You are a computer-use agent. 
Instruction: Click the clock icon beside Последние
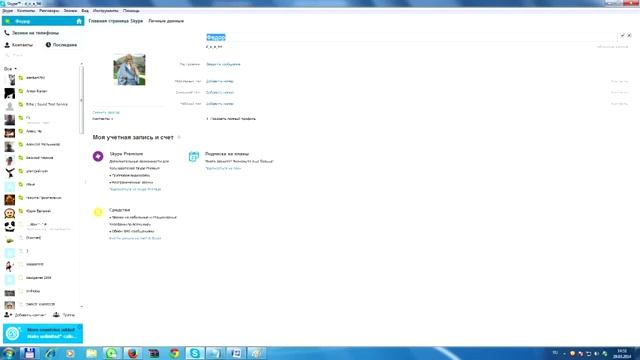(x=48, y=45)
